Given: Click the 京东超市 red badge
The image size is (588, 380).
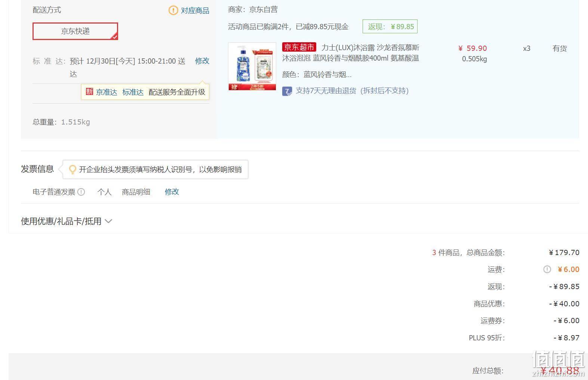Looking at the screenshot, I should point(299,47).
